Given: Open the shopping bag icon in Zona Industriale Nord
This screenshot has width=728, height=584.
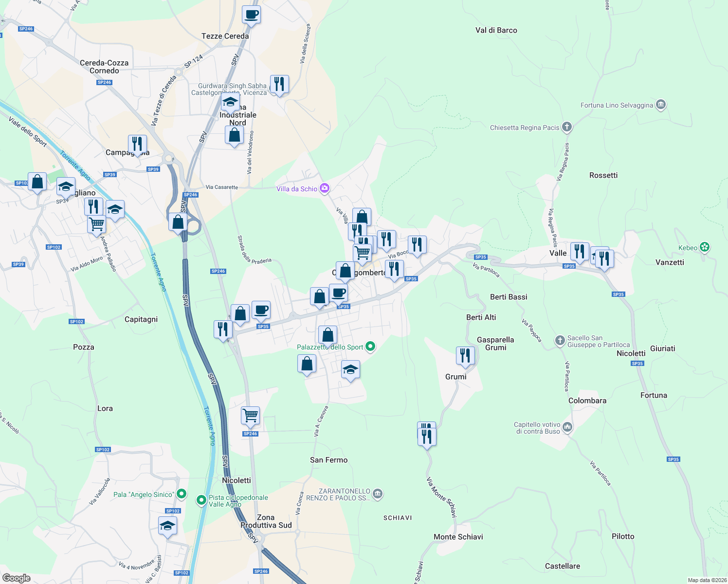Looking at the screenshot, I should coord(234,135).
